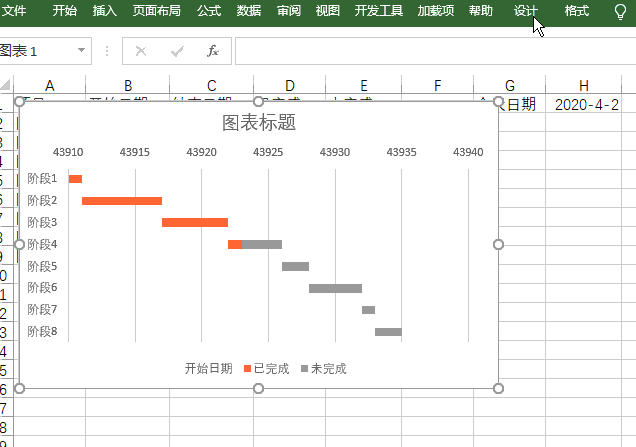Click the fx insert function icon
636x447 pixels.
click(212, 51)
